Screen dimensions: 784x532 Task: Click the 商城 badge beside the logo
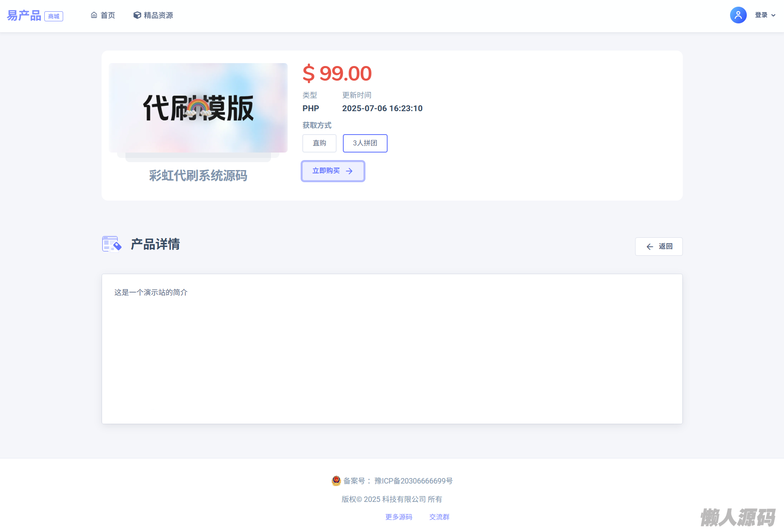pos(54,16)
